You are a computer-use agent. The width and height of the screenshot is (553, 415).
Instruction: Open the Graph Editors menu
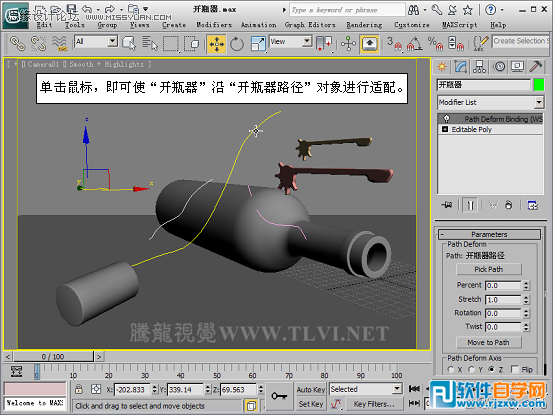(310, 25)
